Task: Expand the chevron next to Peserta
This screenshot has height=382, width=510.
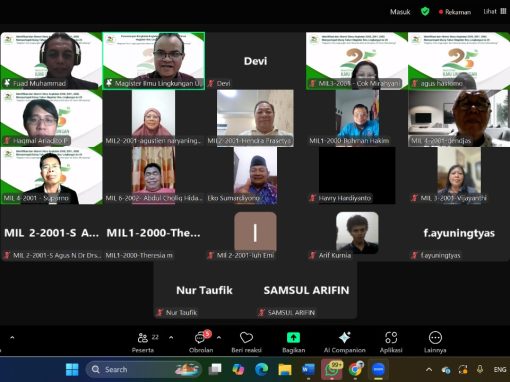Action: point(171,338)
